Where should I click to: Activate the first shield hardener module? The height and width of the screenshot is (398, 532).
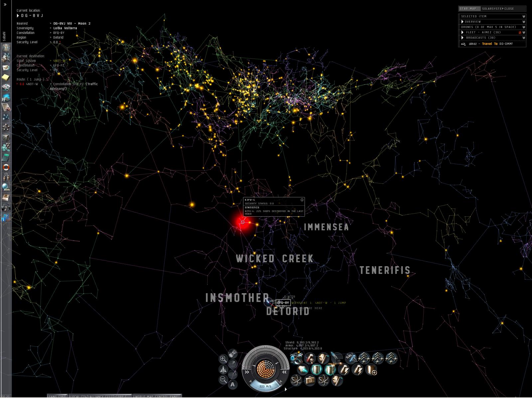(317, 369)
